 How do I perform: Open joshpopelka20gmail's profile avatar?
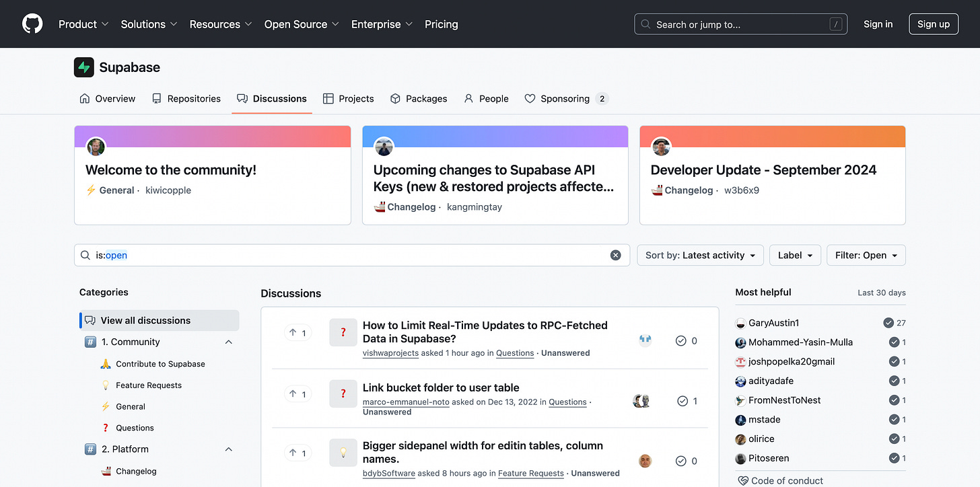click(x=741, y=361)
